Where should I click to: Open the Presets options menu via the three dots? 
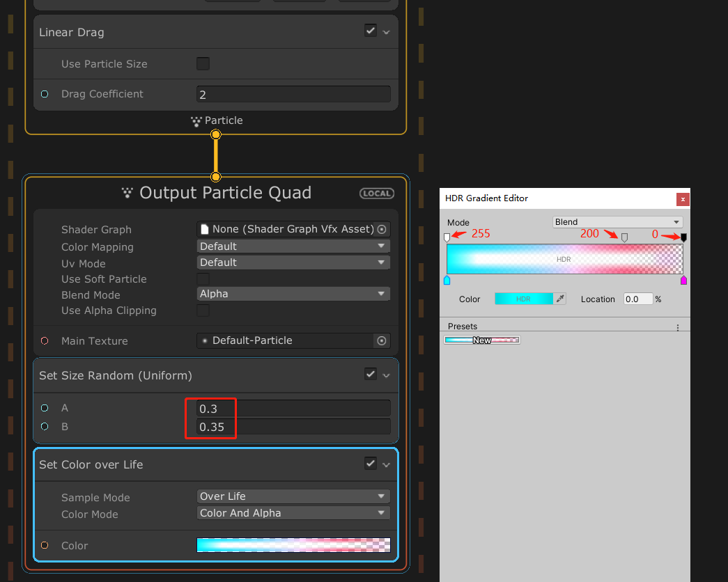(x=678, y=327)
